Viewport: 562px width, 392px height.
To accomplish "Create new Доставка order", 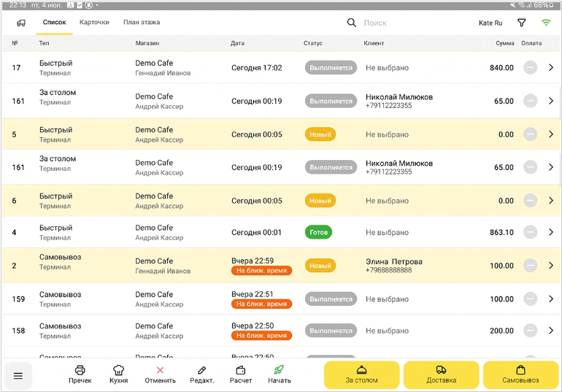I will pyautogui.click(x=441, y=374).
